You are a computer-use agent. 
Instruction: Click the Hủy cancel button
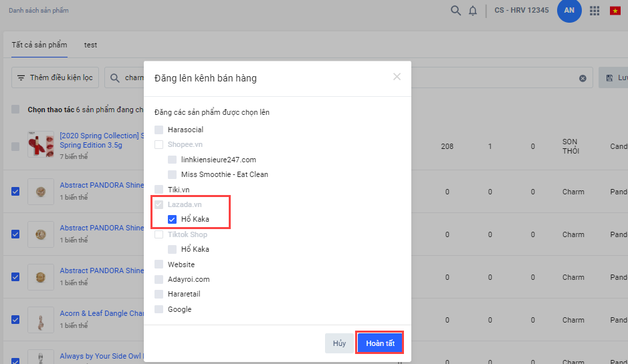[339, 343]
